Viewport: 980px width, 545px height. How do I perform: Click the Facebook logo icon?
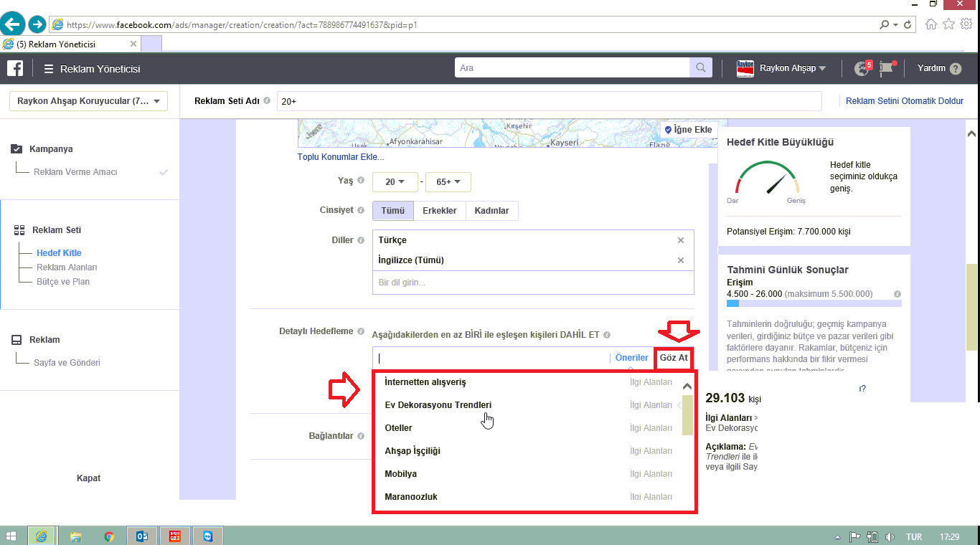coord(15,69)
